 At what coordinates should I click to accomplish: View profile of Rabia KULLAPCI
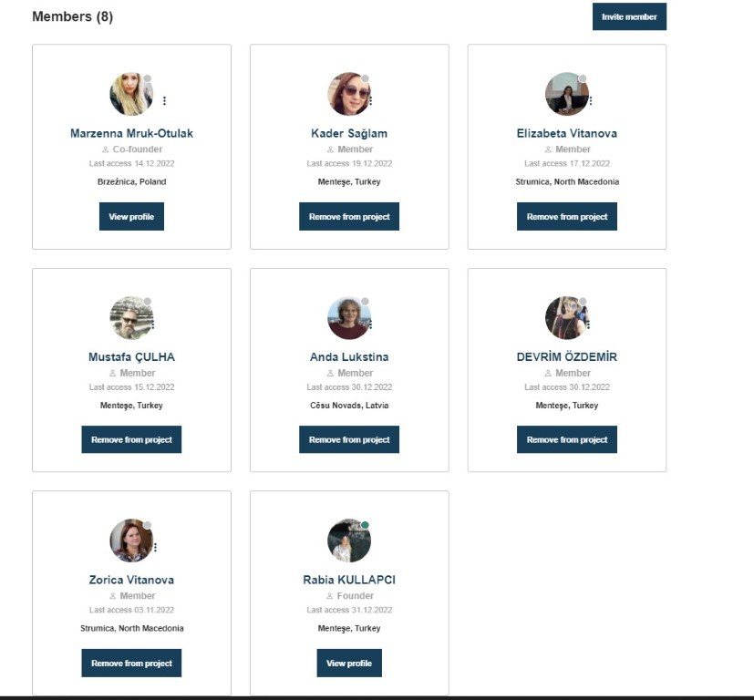point(349,663)
